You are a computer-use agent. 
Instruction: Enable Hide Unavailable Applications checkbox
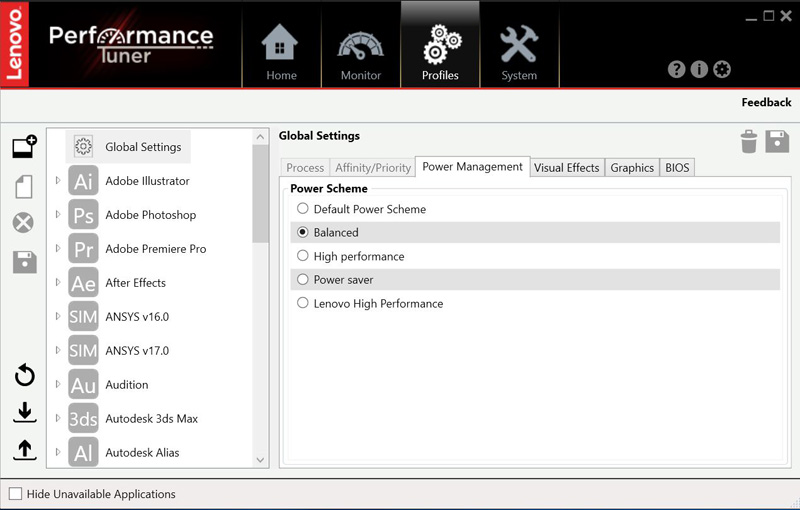pyautogui.click(x=15, y=494)
